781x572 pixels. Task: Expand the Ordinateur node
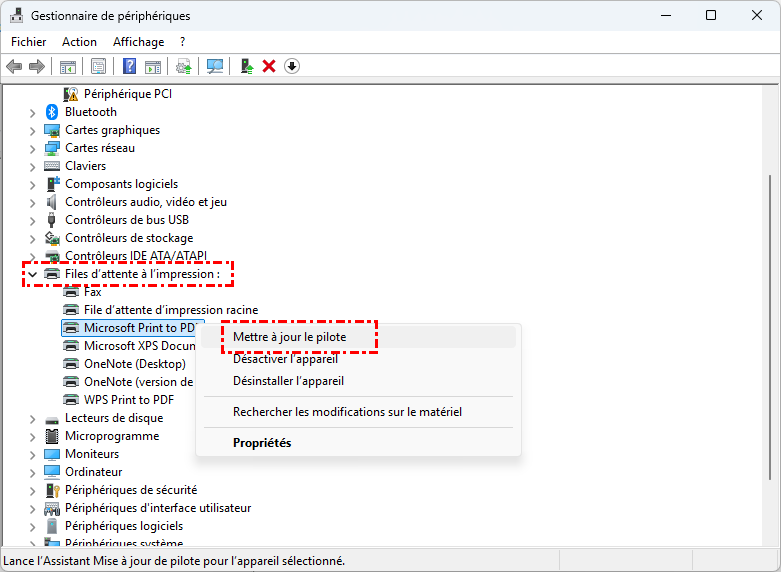pyautogui.click(x=32, y=473)
